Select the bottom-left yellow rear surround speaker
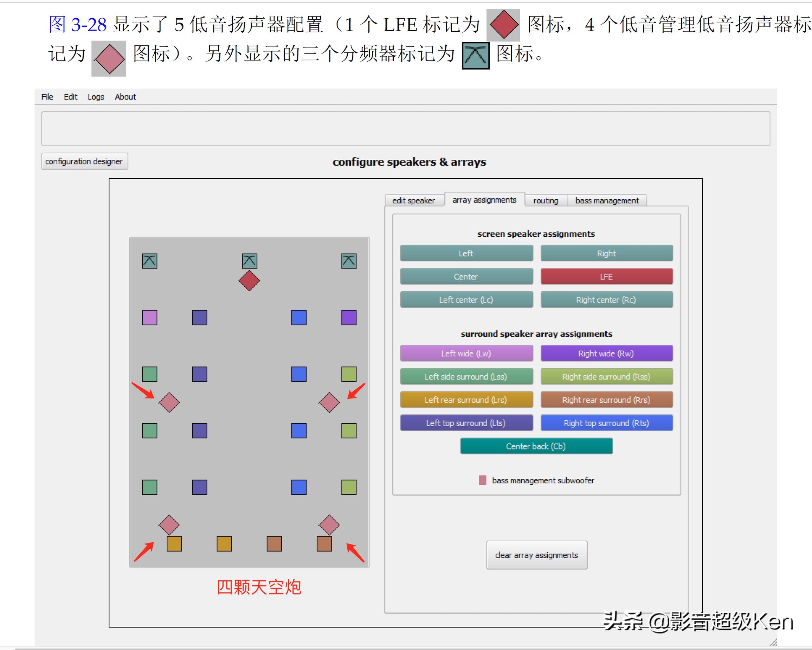The height and width of the screenshot is (650, 812). tap(174, 544)
